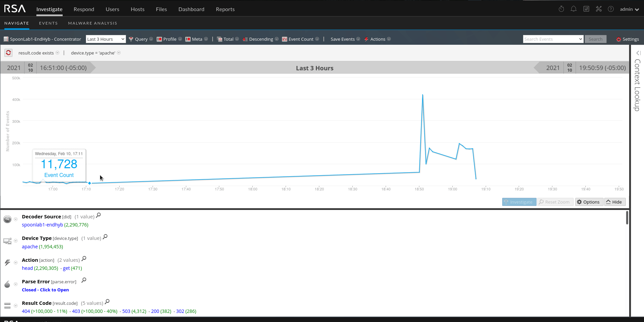Click magnifier icon beside Decoder Source
The image size is (644, 322).
click(98, 215)
